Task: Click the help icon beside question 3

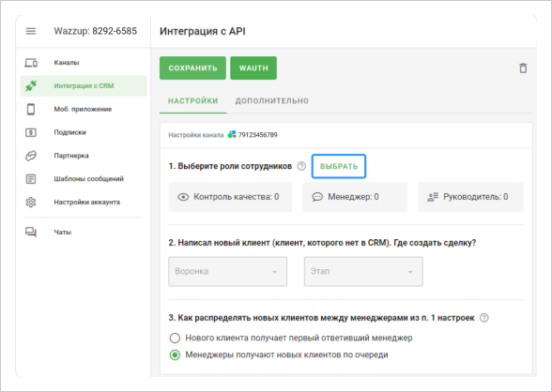Action: click(484, 318)
